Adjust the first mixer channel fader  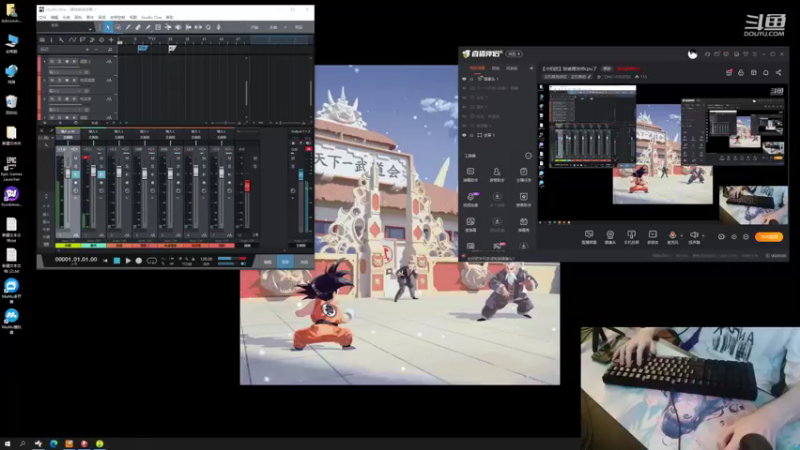click(x=67, y=173)
